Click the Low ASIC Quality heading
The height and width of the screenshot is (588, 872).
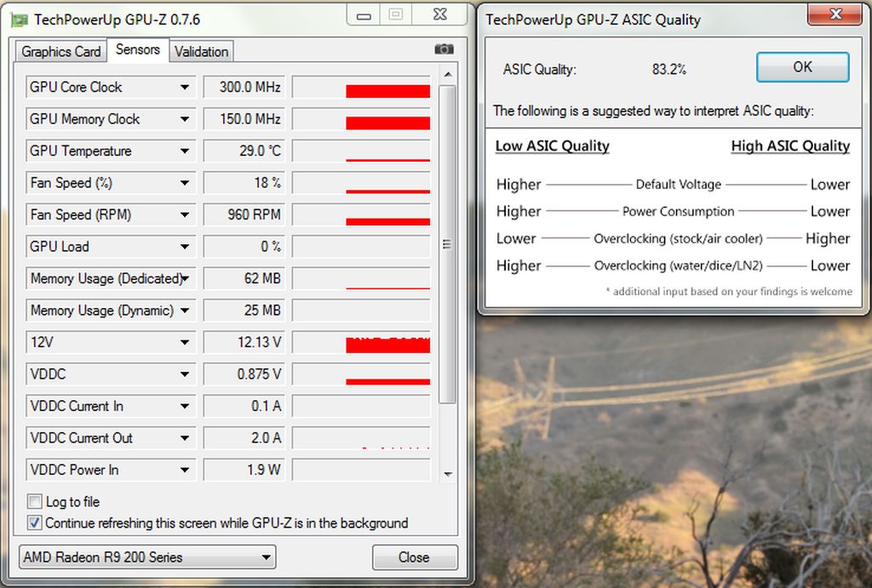(552, 146)
